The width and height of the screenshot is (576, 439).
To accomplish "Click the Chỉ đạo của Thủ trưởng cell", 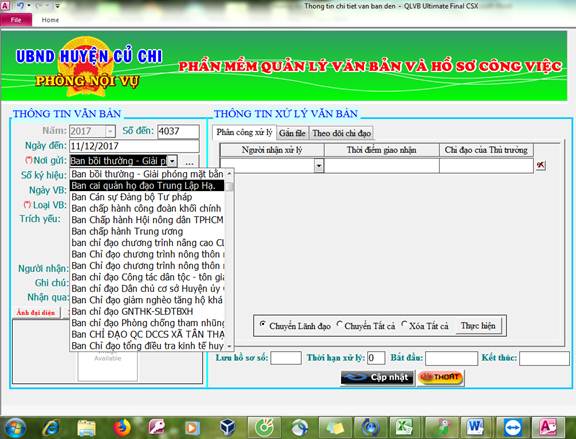I will [x=486, y=166].
